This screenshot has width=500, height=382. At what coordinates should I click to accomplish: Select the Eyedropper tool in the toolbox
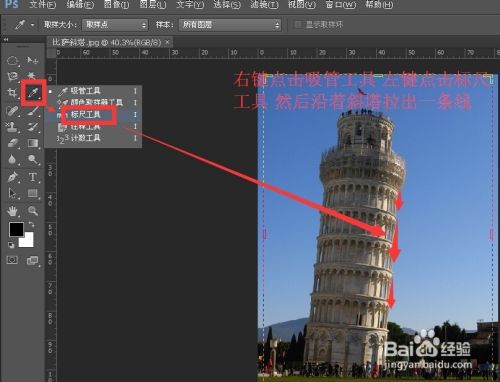33,92
